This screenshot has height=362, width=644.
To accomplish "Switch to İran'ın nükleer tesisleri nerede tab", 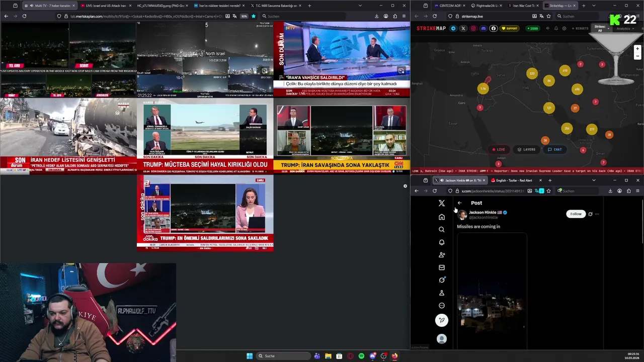I will (x=219, y=6).
